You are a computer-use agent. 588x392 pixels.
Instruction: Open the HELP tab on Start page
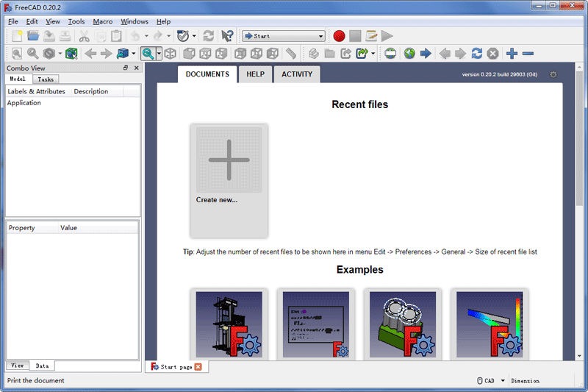click(x=255, y=74)
